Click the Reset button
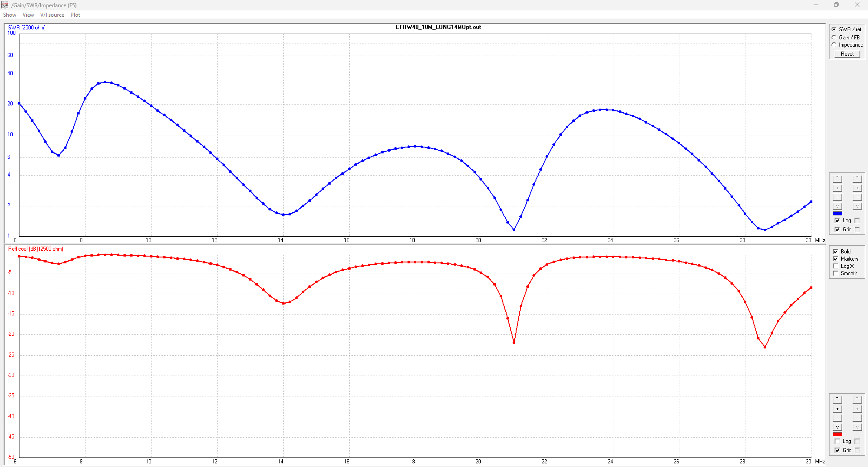 [847, 54]
